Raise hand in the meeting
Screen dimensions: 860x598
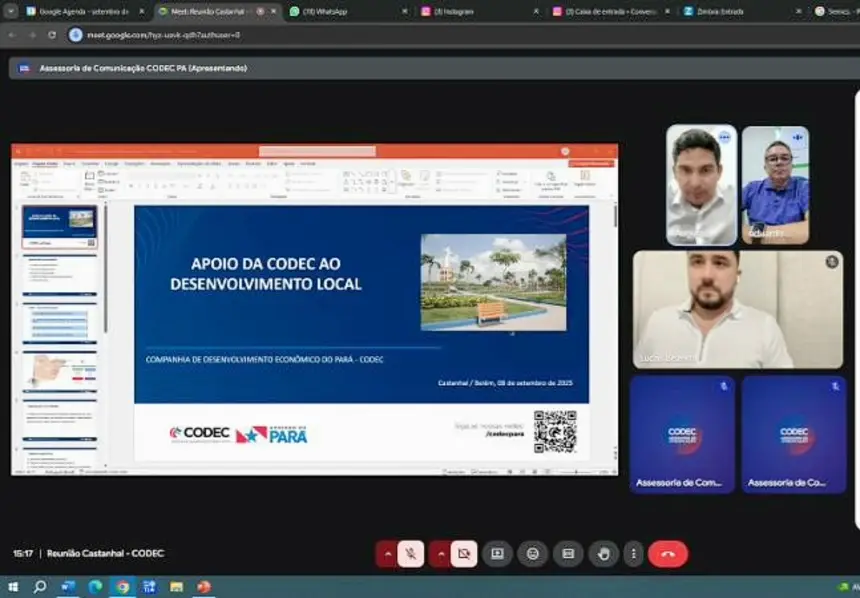604,554
